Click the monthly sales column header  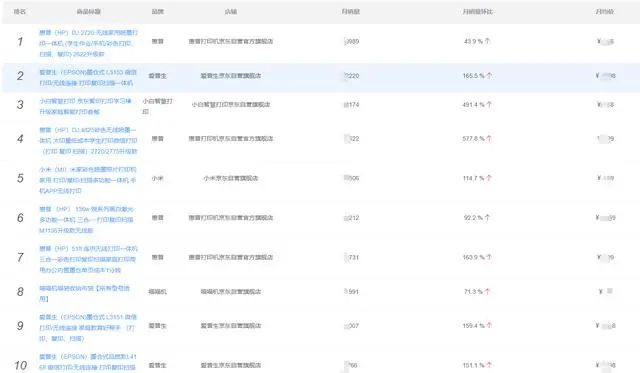tap(351, 11)
